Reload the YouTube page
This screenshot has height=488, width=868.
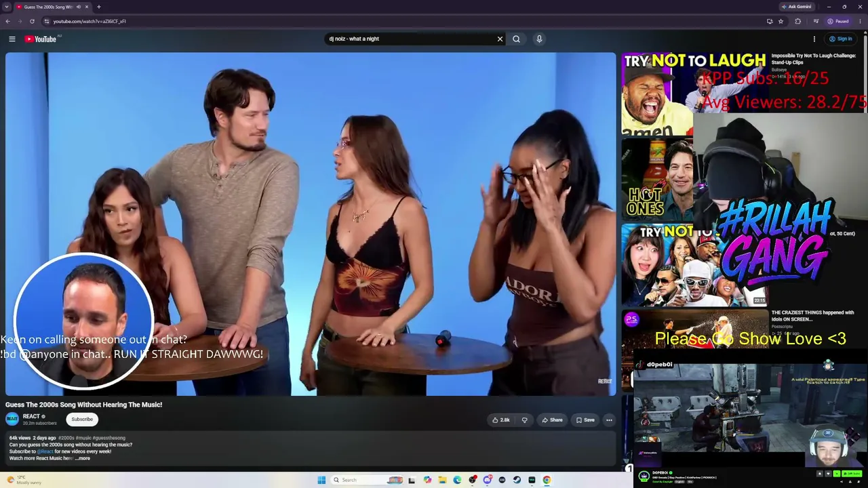tap(32, 21)
